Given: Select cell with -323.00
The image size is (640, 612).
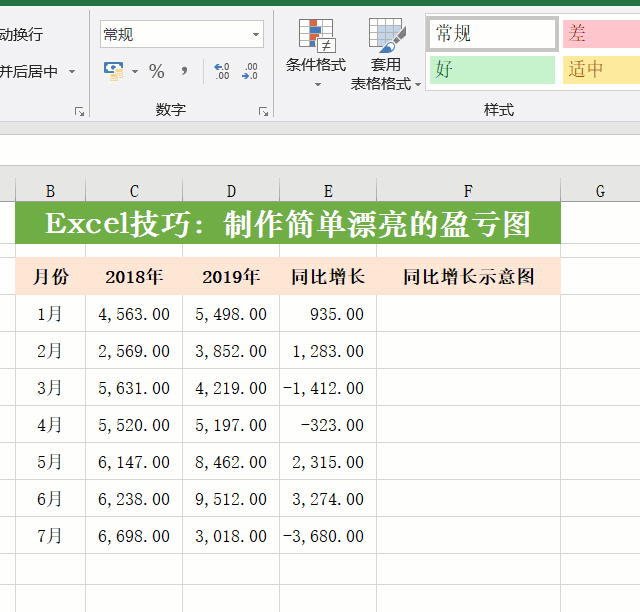Looking at the screenshot, I should [328, 425].
